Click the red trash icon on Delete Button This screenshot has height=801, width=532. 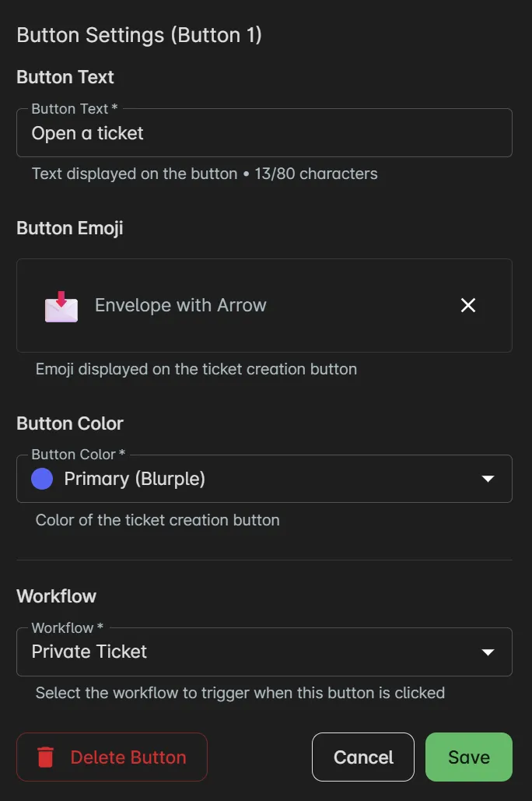tap(47, 756)
